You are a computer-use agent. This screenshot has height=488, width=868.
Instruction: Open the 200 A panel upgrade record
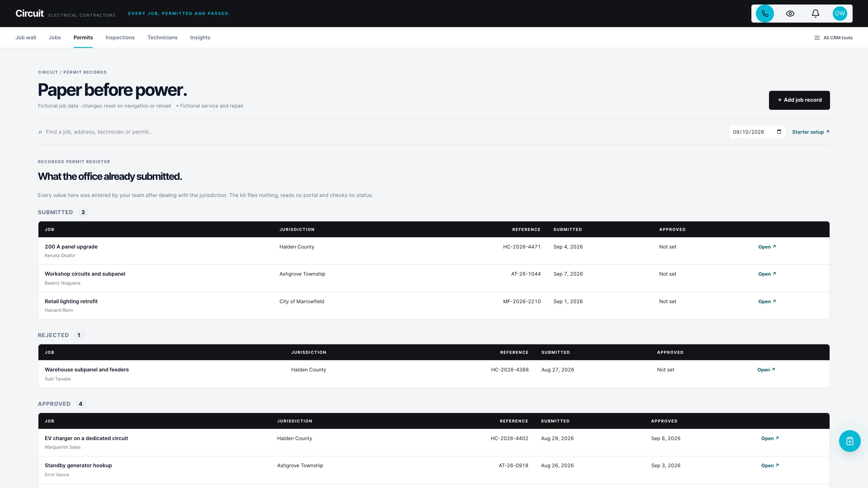pos(767,247)
